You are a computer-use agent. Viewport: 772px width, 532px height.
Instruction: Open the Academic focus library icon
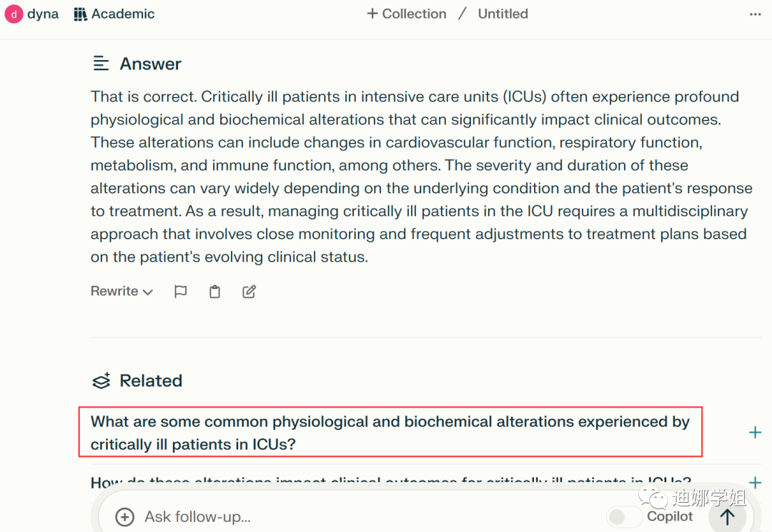click(81, 14)
